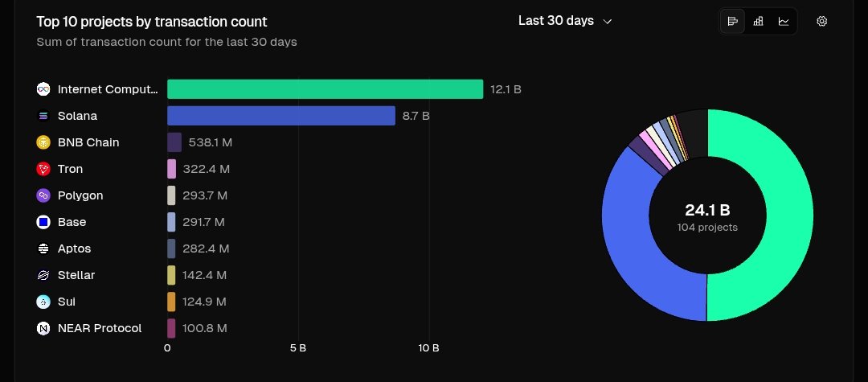The image size is (868, 382).
Task: Click the 8.7 B value label
Action: 416,116
